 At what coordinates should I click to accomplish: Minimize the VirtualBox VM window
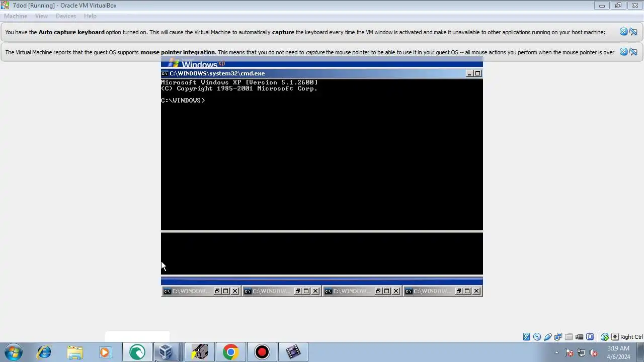tap(602, 6)
